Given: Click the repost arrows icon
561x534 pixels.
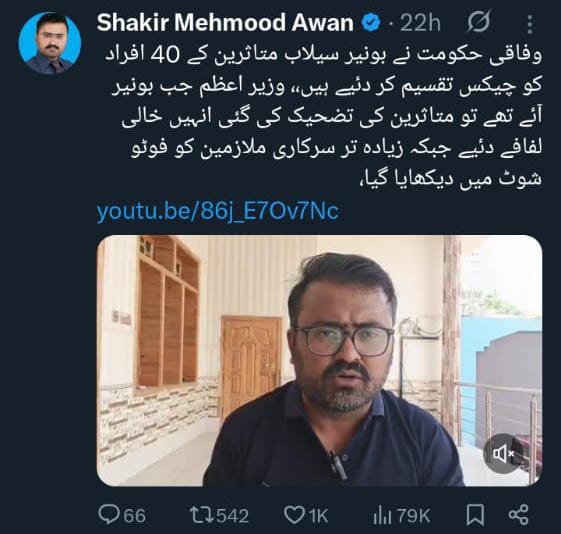Looking at the screenshot, I should [x=201, y=515].
